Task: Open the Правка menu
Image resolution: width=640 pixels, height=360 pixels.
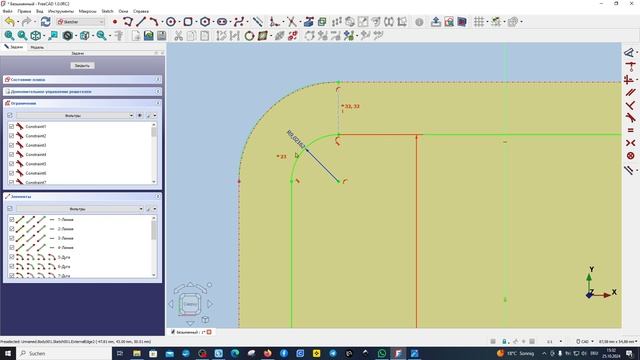Action: [24, 11]
